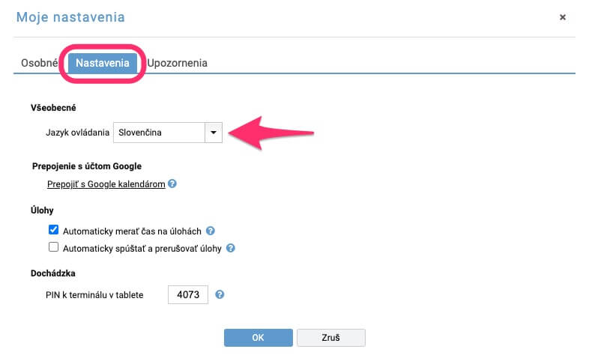Click the Jazyk ovládania field label

tap(77, 133)
